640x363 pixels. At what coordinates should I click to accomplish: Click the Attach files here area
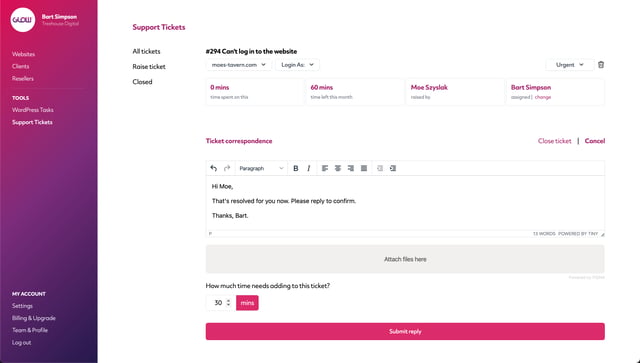(x=405, y=259)
